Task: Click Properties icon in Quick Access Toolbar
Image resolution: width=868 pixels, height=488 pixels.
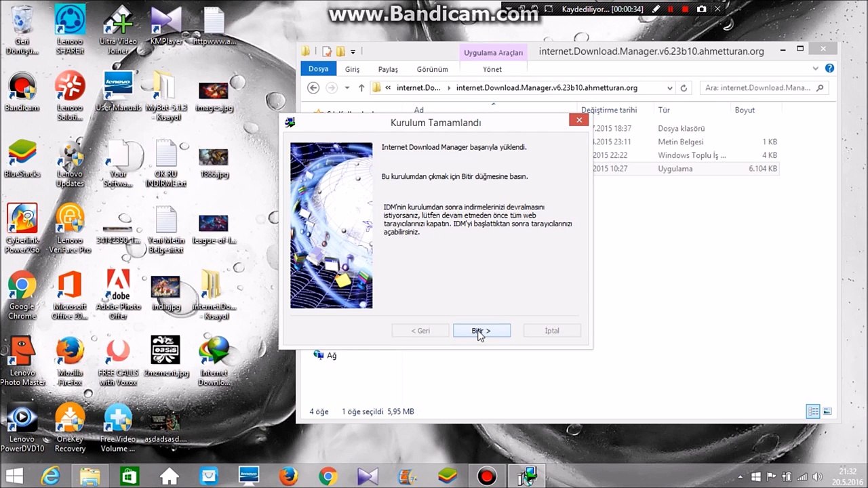Action: coord(327,52)
